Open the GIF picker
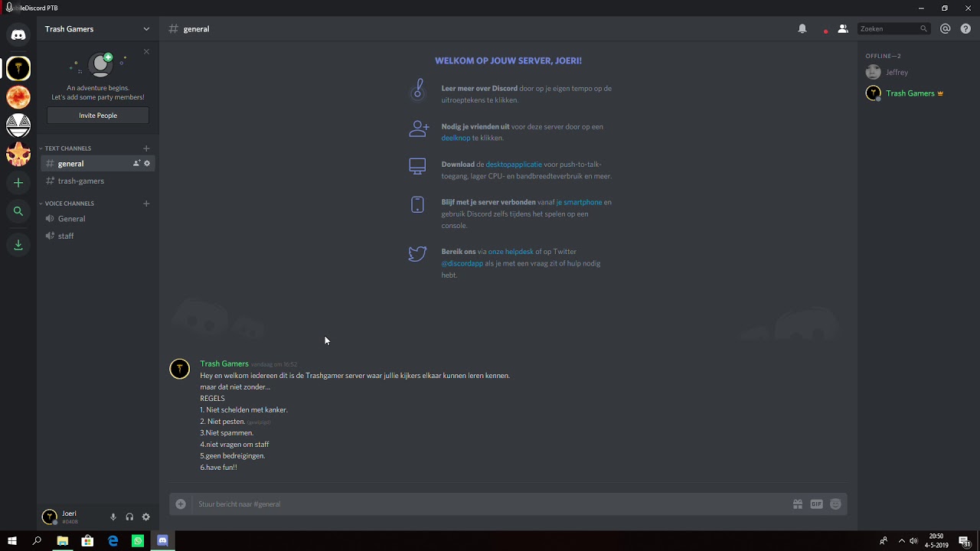 point(816,504)
